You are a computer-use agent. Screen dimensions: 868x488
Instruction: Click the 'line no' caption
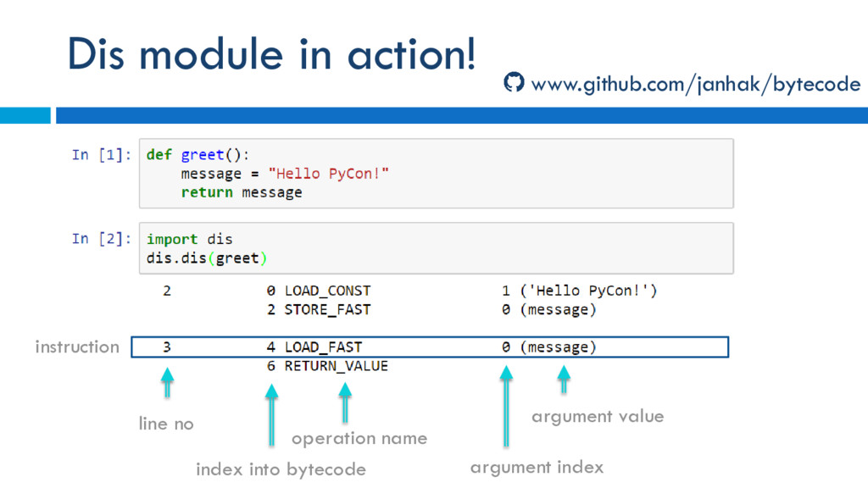tap(166, 424)
